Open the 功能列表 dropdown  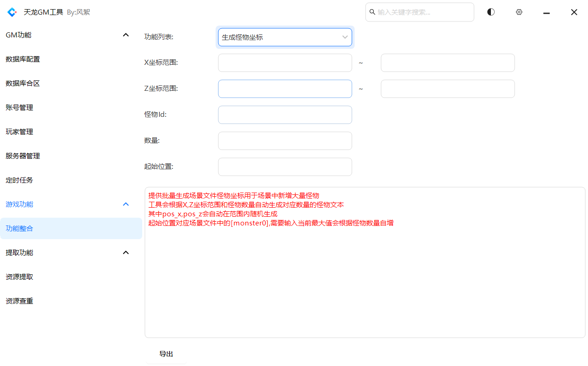coord(285,37)
